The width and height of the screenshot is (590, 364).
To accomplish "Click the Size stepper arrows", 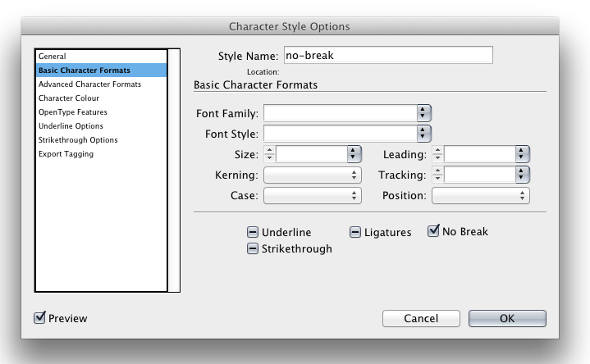I will (x=270, y=153).
